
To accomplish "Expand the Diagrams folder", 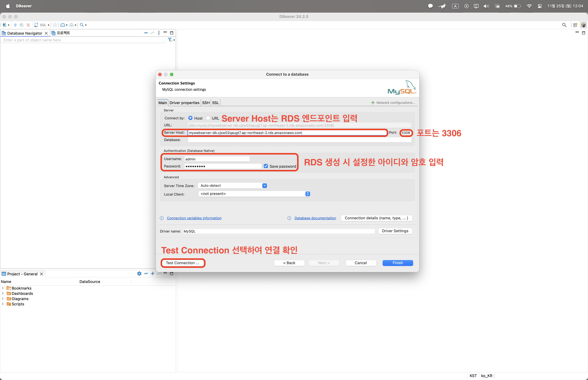I will 3,299.
